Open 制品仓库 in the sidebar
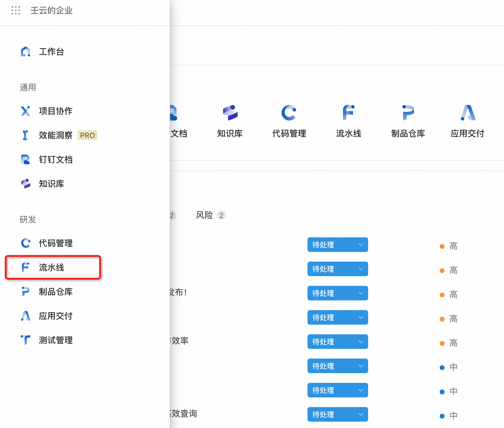The image size is (504, 428). [x=55, y=292]
